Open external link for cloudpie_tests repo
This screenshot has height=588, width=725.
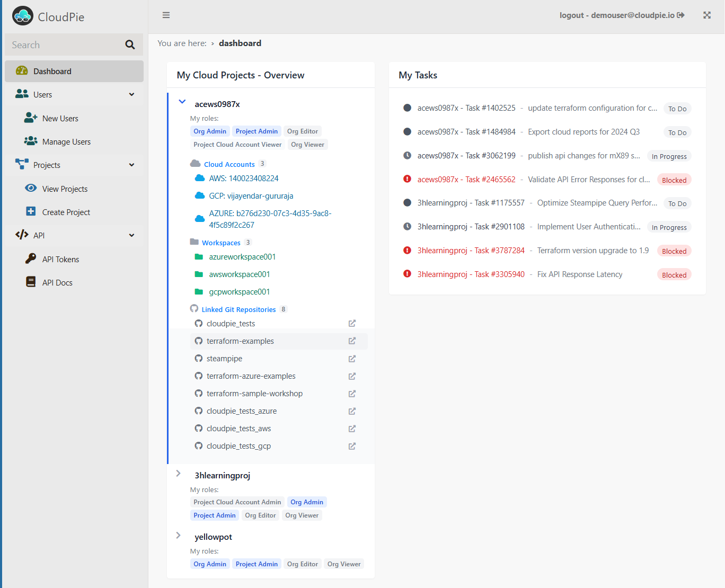click(x=352, y=323)
